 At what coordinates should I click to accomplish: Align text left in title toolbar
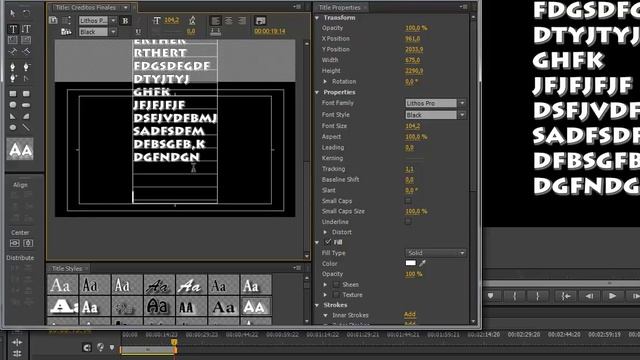tap(216, 20)
